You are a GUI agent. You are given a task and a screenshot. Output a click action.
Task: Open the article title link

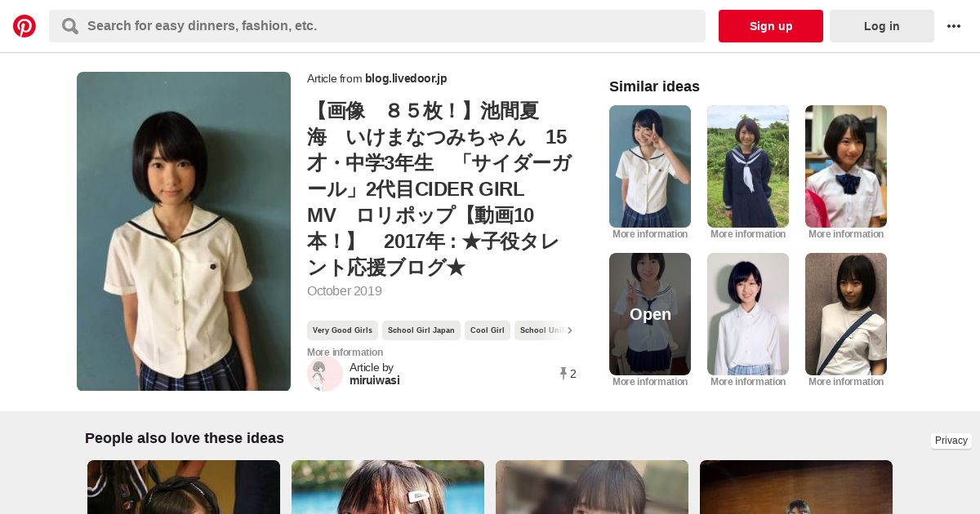[x=439, y=188]
